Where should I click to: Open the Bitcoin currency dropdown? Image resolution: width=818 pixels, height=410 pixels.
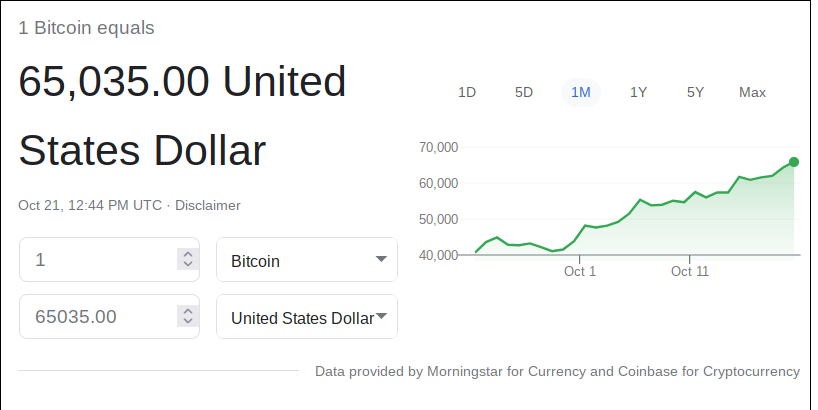click(307, 260)
